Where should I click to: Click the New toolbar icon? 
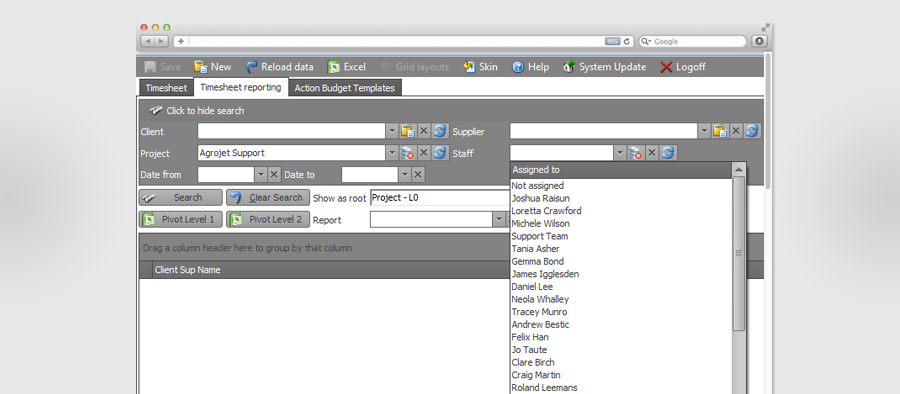click(x=200, y=67)
